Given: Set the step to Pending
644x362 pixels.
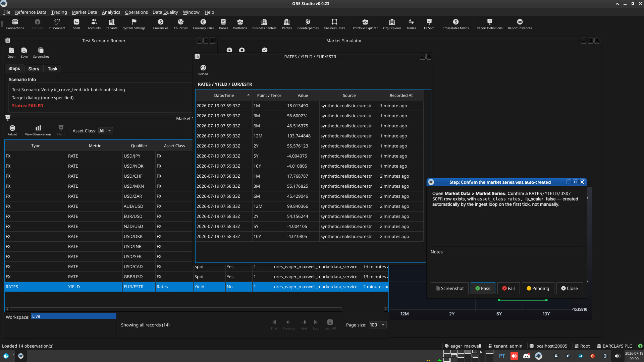Looking at the screenshot, I should [x=538, y=288].
